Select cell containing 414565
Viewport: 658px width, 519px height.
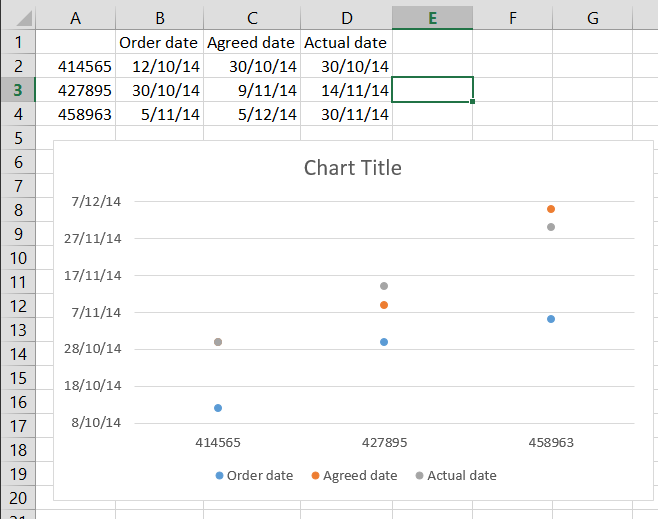pos(76,66)
